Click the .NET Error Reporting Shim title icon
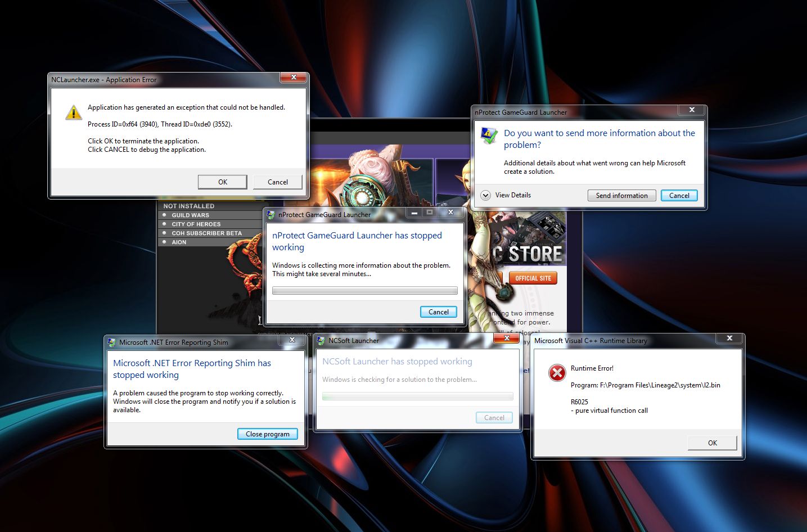 pos(112,342)
